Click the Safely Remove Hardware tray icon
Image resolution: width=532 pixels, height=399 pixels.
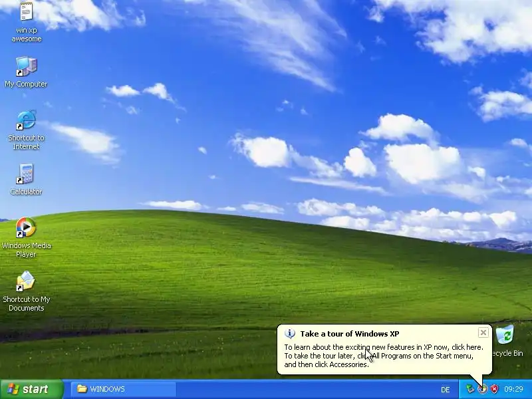pos(470,389)
